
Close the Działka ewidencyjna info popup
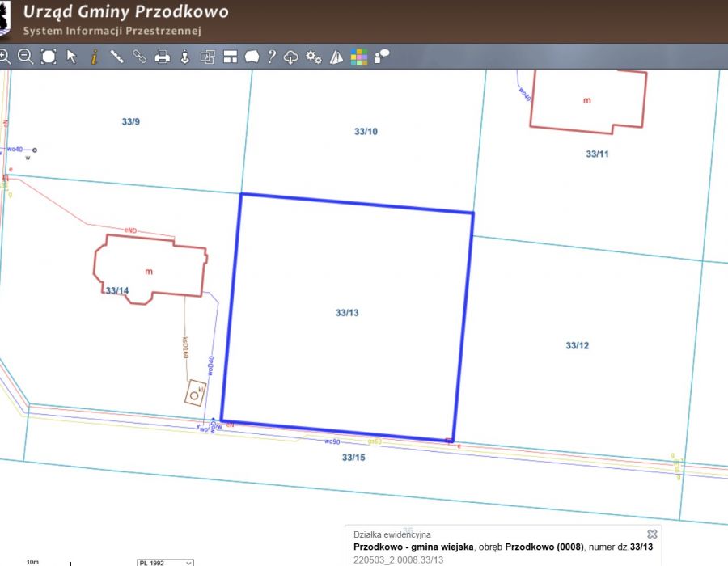click(652, 534)
